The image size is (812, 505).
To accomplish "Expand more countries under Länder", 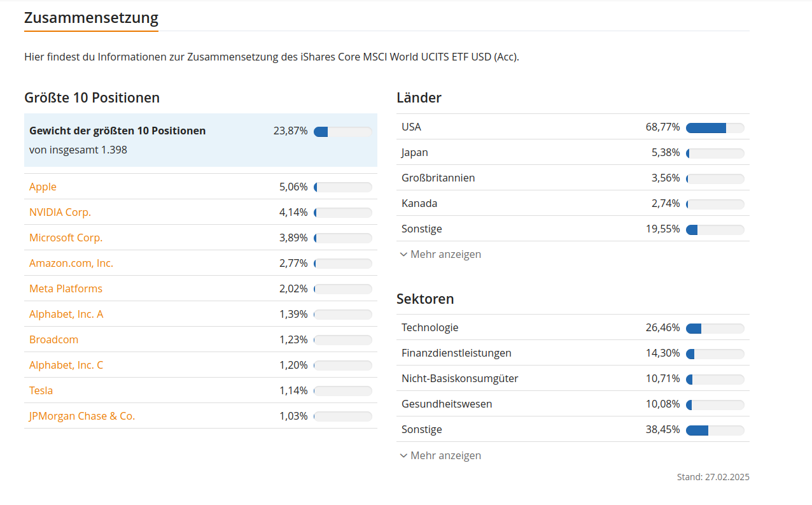I will click(445, 254).
